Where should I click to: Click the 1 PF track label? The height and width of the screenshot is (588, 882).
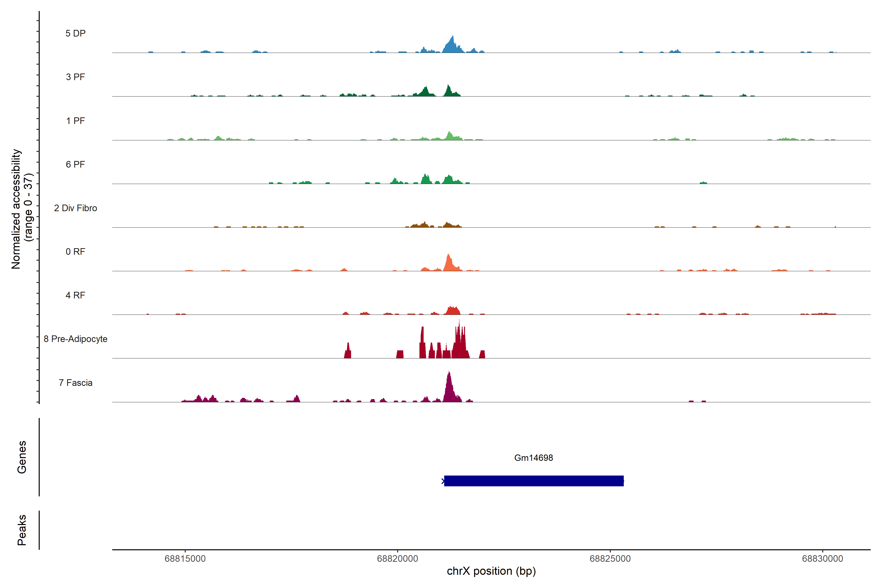tap(75, 121)
